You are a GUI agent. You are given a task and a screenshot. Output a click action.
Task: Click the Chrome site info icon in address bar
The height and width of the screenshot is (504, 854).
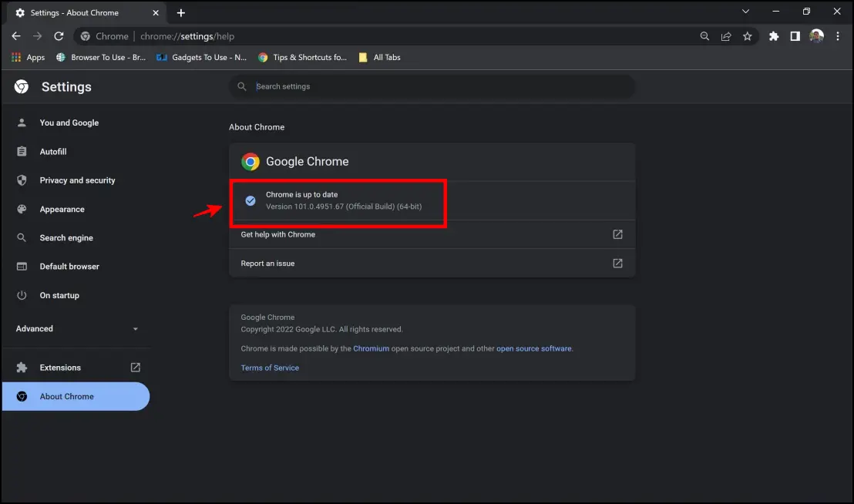[86, 36]
